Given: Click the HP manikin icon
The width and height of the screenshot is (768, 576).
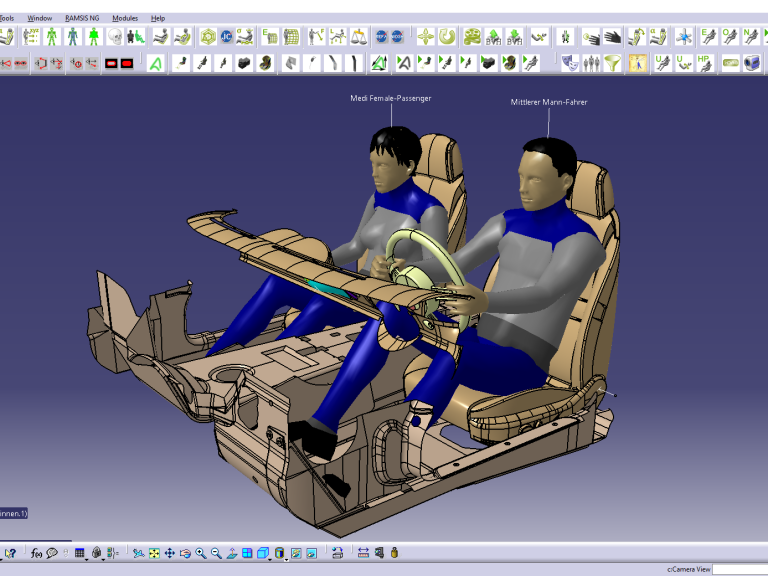Looking at the screenshot, I should click(x=705, y=63).
